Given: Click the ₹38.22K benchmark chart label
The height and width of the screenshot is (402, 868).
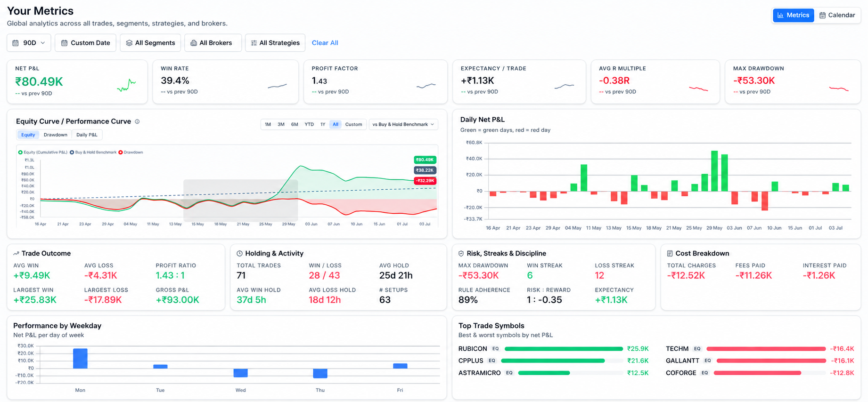Looking at the screenshot, I should 425,170.
